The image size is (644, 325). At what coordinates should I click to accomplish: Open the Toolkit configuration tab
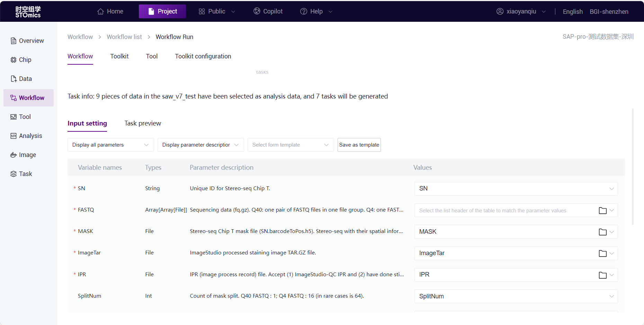point(203,56)
